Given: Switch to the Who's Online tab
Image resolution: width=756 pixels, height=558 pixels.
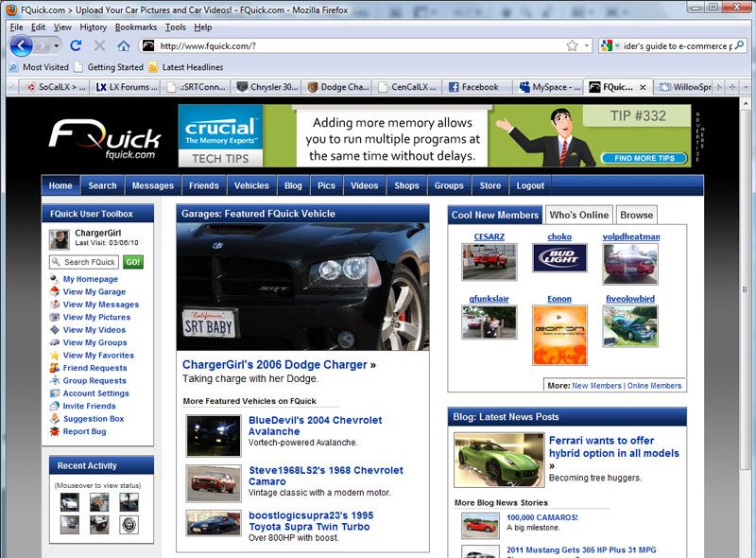Looking at the screenshot, I should [578, 215].
